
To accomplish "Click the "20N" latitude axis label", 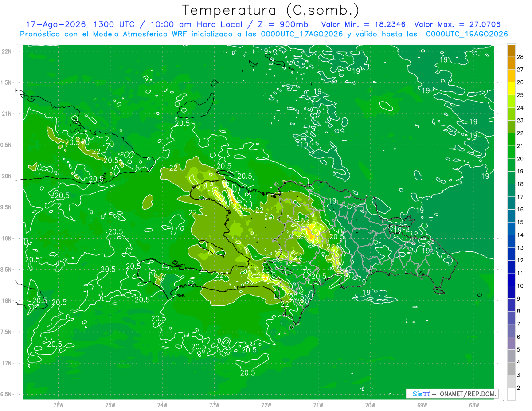I will (7, 176).
